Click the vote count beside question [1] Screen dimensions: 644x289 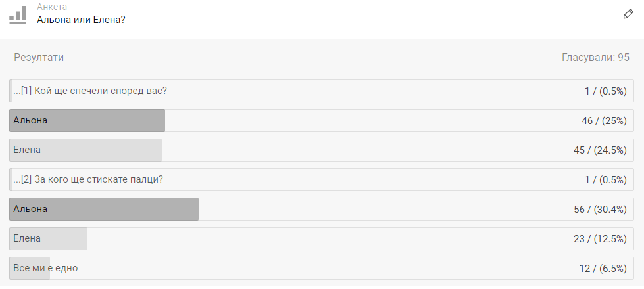[x=605, y=91]
